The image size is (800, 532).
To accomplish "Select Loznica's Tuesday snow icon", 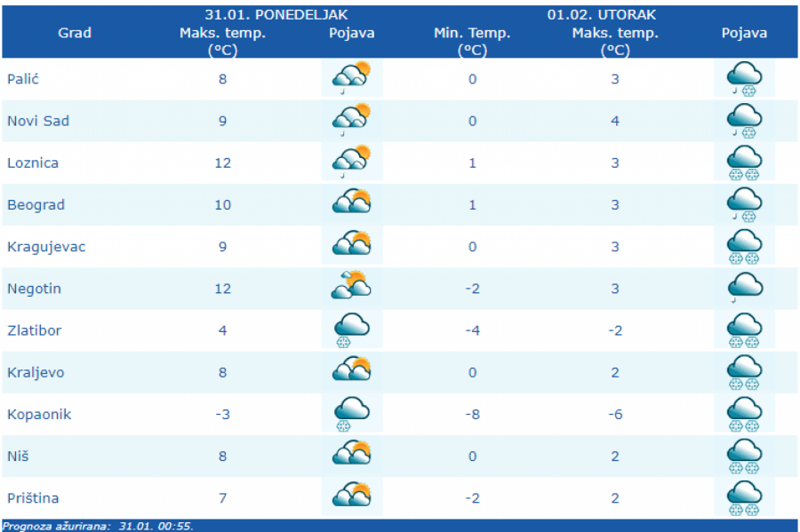I will (744, 163).
